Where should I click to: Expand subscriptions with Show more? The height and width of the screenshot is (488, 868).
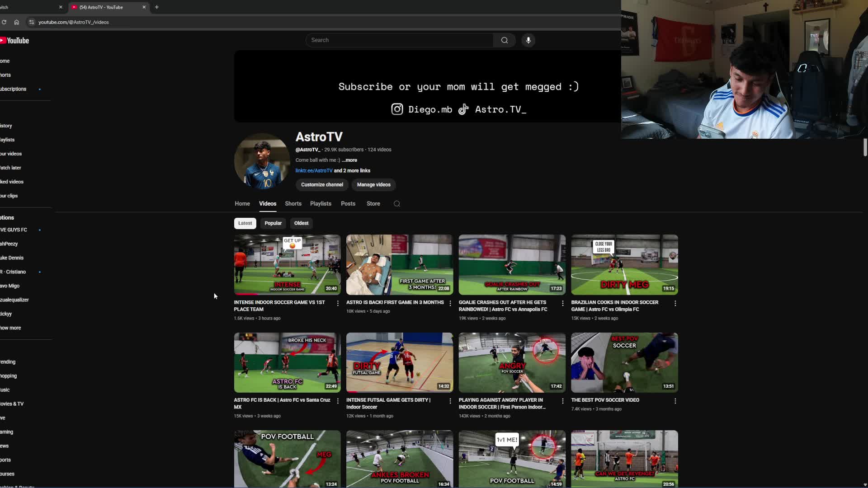(10, 328)
